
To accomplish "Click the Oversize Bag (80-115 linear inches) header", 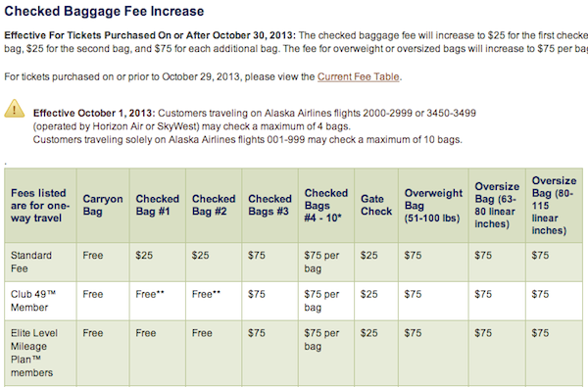I will [x=554, y=205].
